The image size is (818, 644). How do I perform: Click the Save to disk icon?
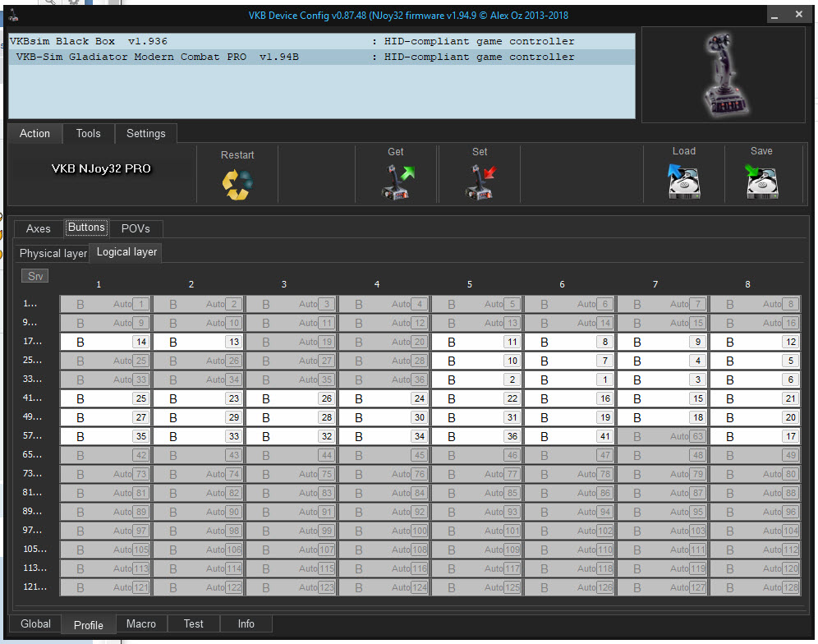[761, 181]
